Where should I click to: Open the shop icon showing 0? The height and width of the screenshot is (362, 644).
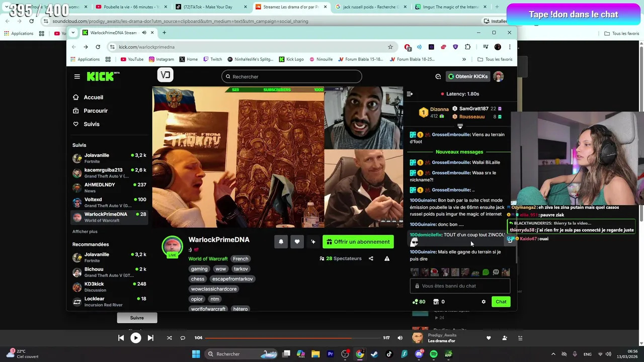pyautogui.click(x=439, y=302)
